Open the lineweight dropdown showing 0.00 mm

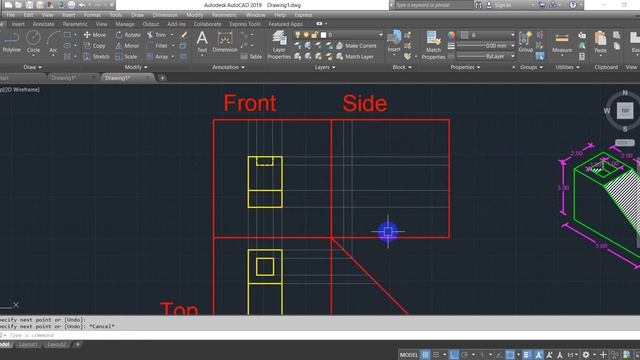click(486, 46)
